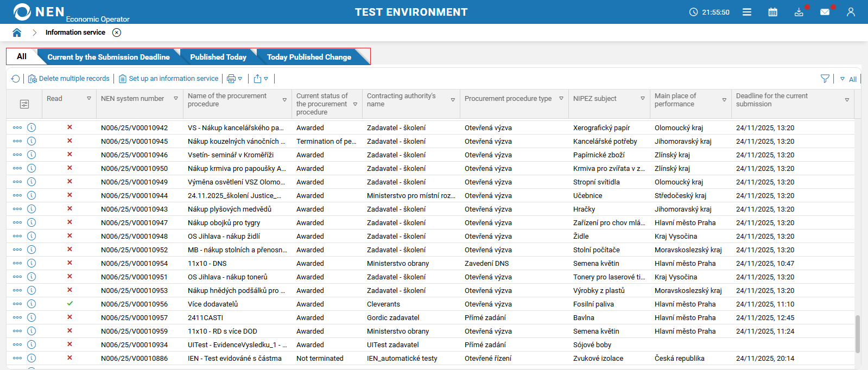Image resolution: width=868 pixels, height=370 pixels.
Task: Open the calendar icon in header
Action: pyautogui.click(x=773, y=12)
